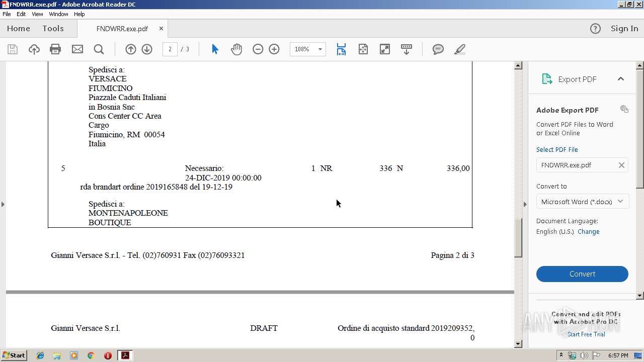Print the document using printer icon

55,49
